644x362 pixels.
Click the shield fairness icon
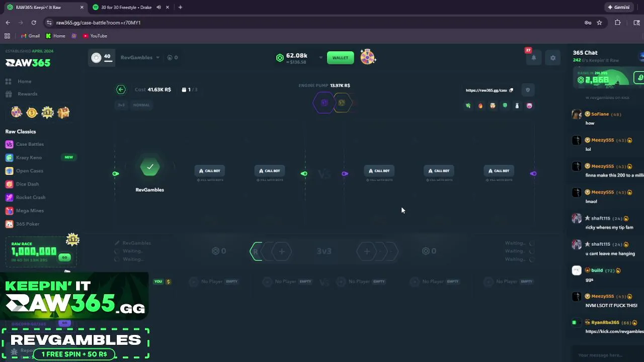coord(528,90)
